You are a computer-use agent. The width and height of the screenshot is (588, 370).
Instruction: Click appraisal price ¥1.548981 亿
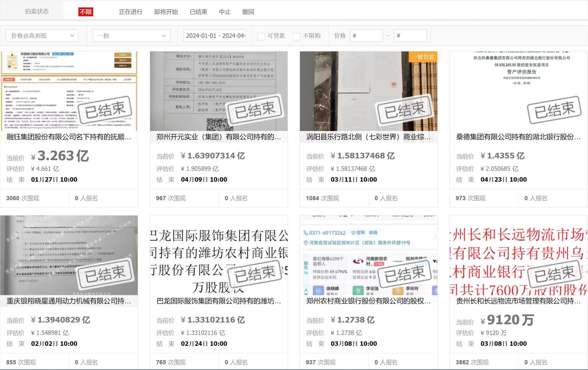pos(50,333)
